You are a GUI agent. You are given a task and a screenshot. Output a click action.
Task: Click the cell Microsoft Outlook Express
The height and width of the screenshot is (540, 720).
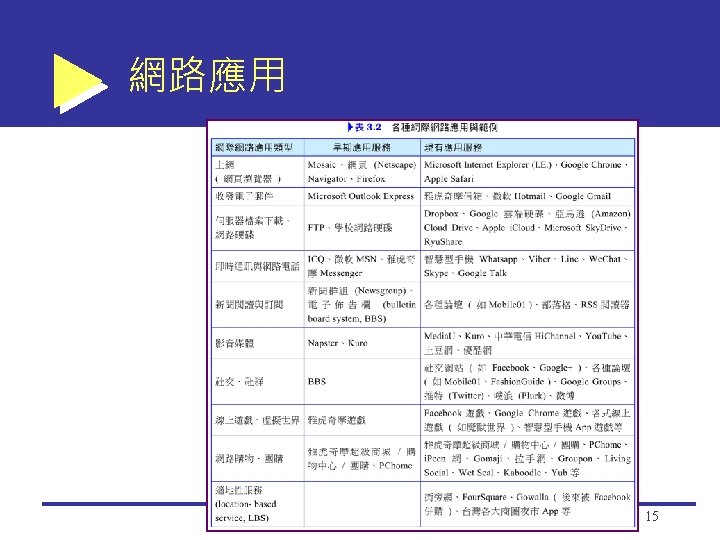[360, 196]
